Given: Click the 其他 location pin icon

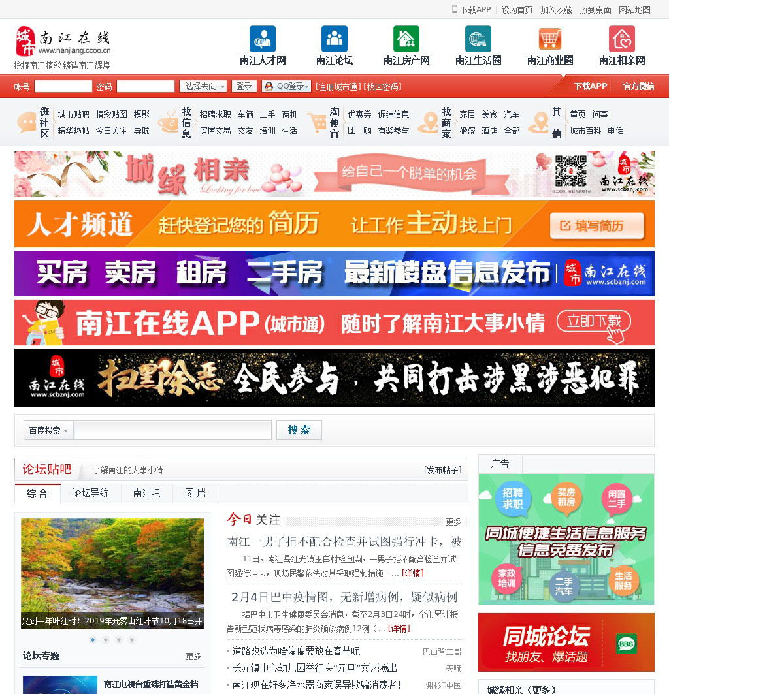Looking at the screenshot, I should point(539,122).
